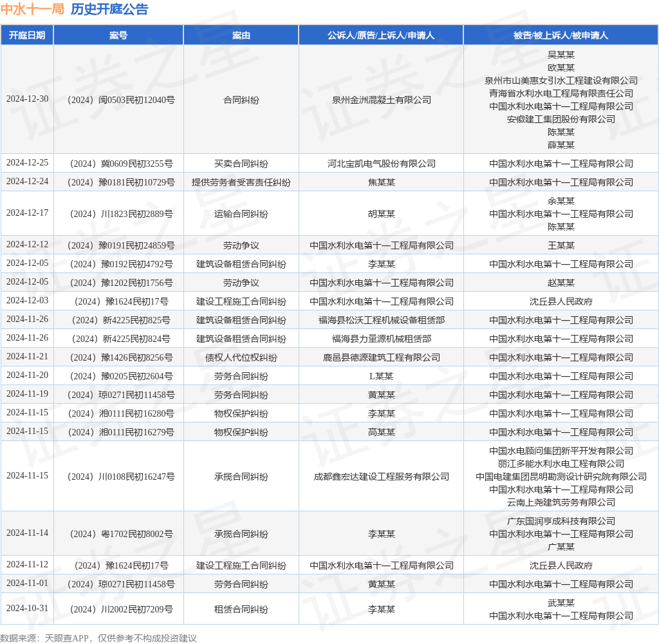Click the date 2024-11-19

click(x=27, y=393)
